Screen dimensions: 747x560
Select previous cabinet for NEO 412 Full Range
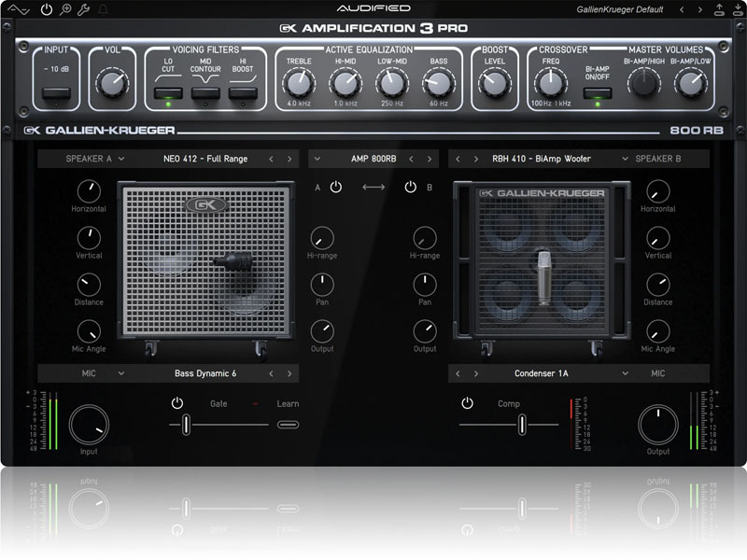coord(271,159)
